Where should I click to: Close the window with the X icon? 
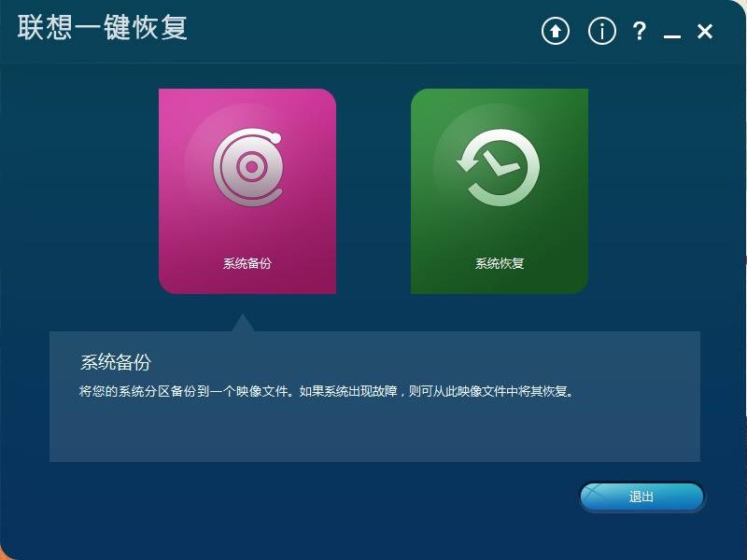(705, 32)
